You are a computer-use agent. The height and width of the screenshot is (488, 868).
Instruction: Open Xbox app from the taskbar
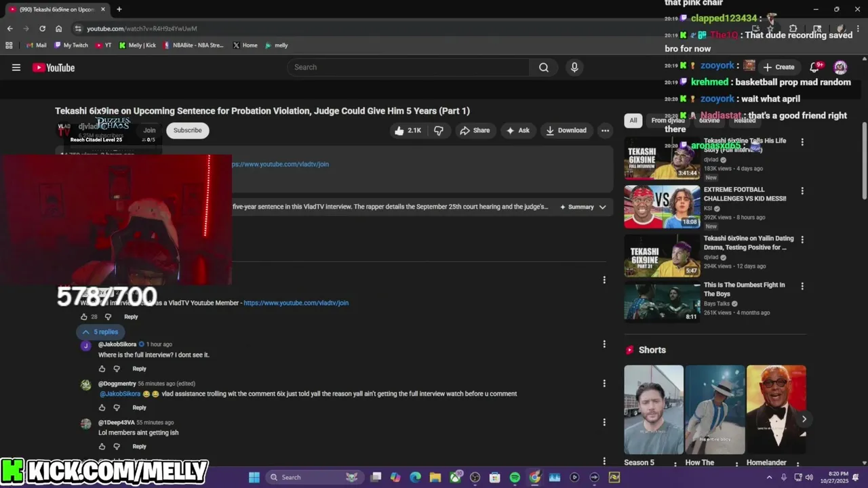click(x=456, y=477)
